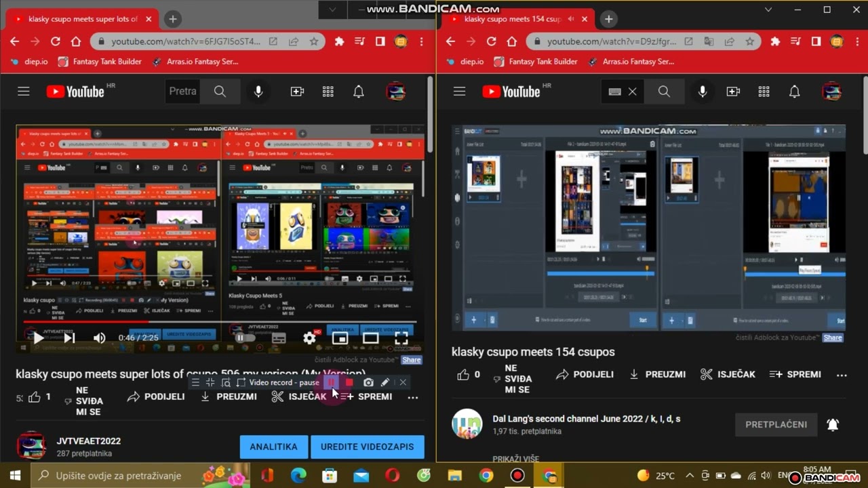Open the Bandicam drawing pencil tool
Viewport: 868px width, 488px height.
[x=385, y=382]
